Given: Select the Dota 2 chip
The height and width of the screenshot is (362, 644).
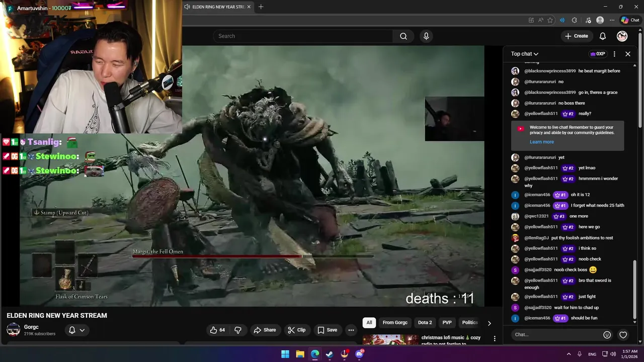Looking at the screenshot, I should (x=425, y=323).
